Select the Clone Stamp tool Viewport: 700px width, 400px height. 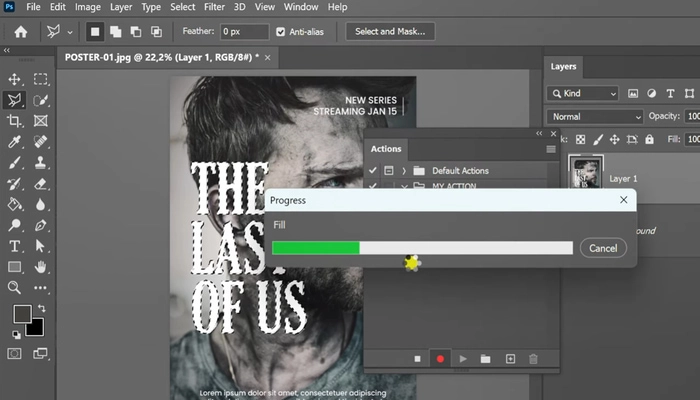41,162
